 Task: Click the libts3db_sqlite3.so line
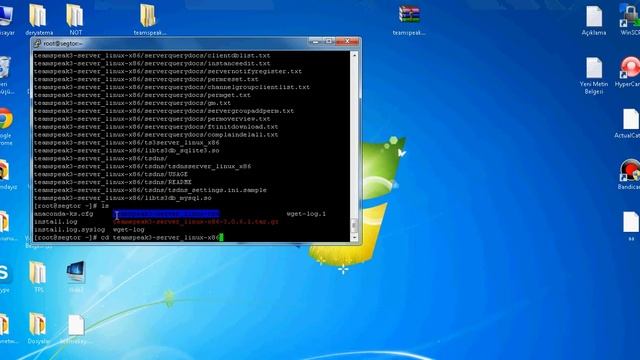pyautogui.click(x=127, y=151)
